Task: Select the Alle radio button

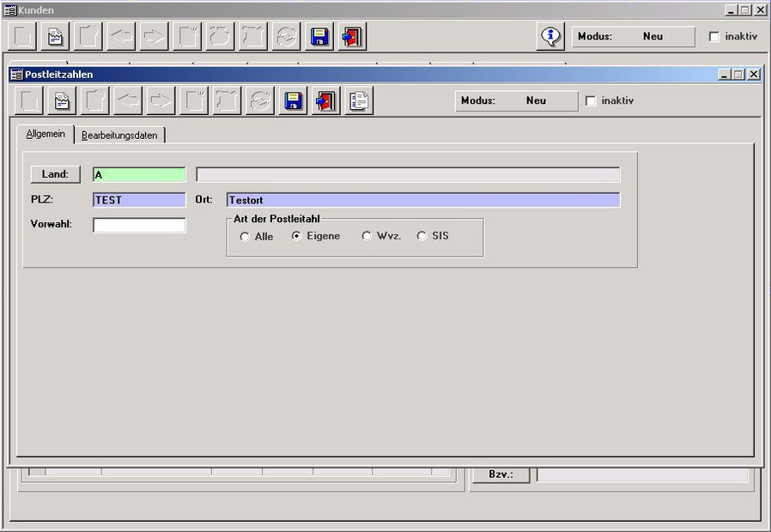Action: [x=246, y=237]
